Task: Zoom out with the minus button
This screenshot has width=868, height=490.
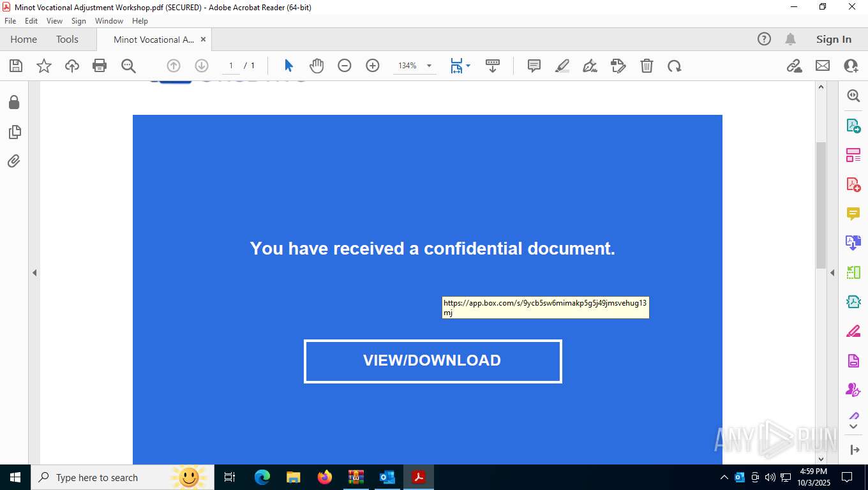Action: pos(345,66)
